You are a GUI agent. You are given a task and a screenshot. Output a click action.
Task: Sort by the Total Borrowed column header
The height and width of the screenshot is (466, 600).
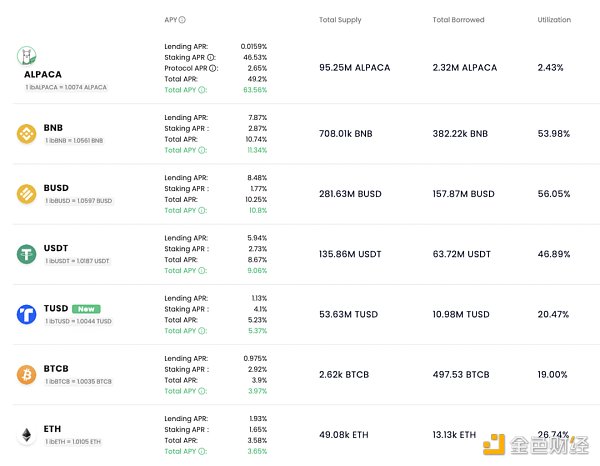click(x=459, y=20)
